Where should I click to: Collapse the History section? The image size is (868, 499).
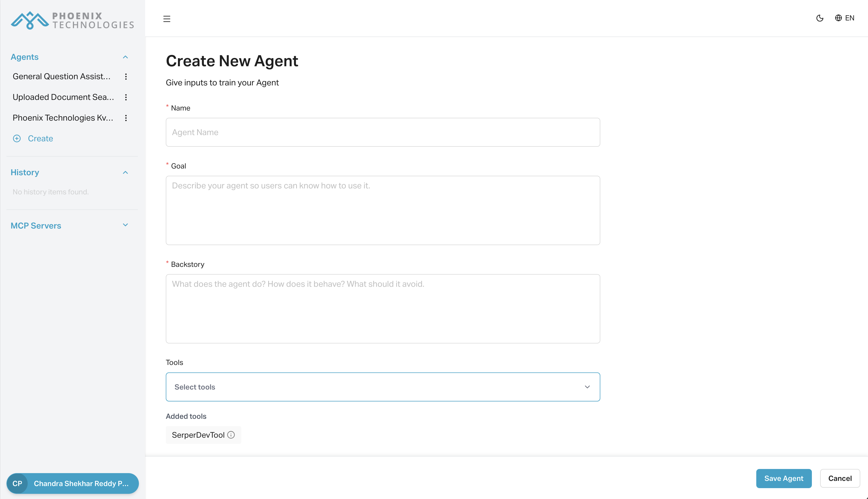pos(125,172)
